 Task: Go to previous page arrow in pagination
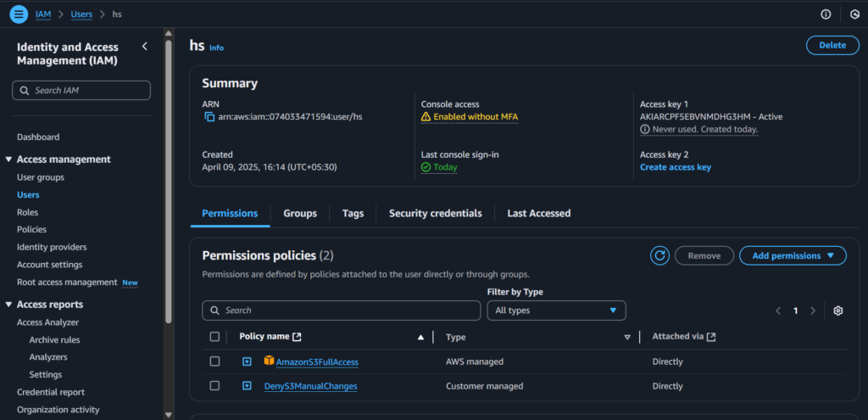(x=778, y=311)
